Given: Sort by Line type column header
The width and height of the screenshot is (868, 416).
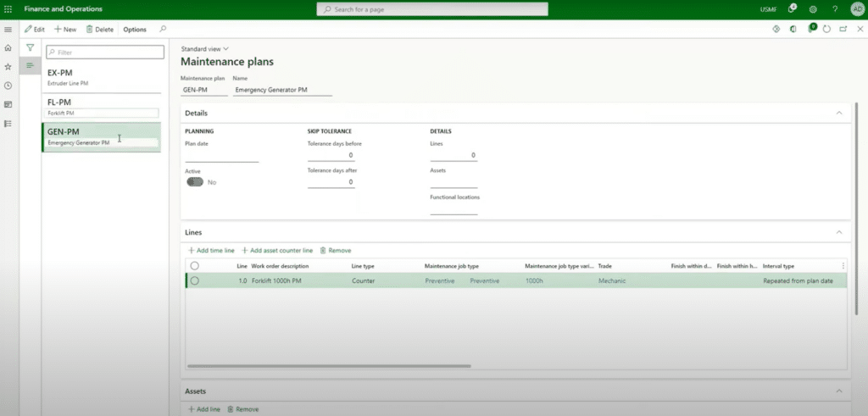Looking at the screenshot, I should (x=363, y=266).
